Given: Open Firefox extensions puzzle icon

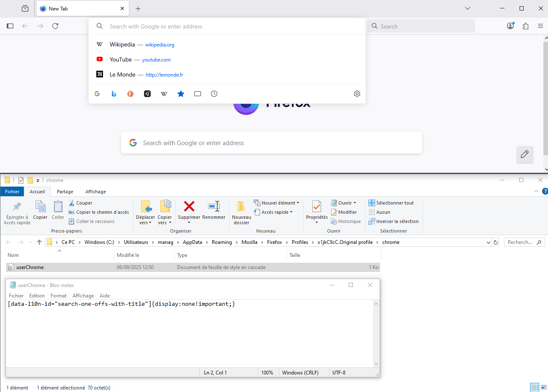Looking at the screenshot, I should [x=525, y=26].
